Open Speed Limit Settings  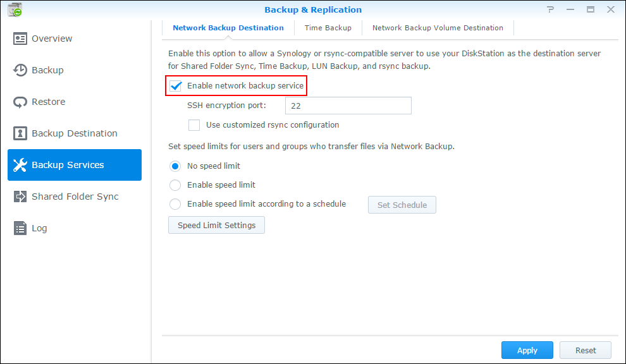(216, 225)
